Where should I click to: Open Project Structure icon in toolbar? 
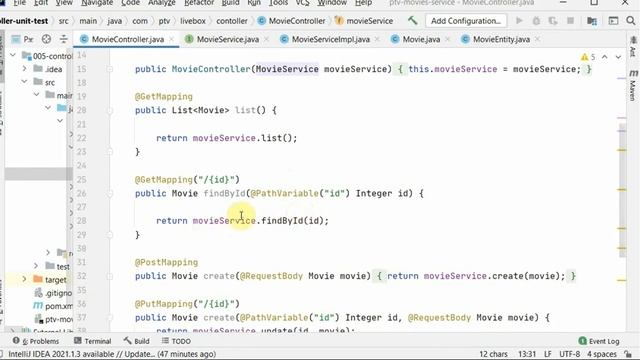point(592,20)
